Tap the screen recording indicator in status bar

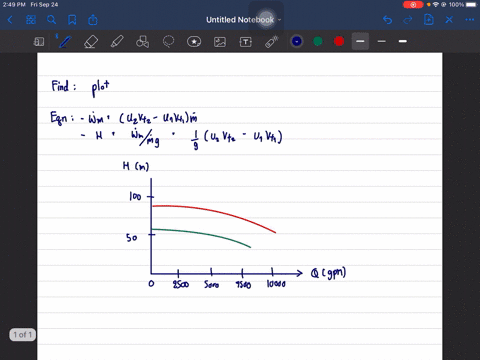pyautogui.click(x=413, y=5)
